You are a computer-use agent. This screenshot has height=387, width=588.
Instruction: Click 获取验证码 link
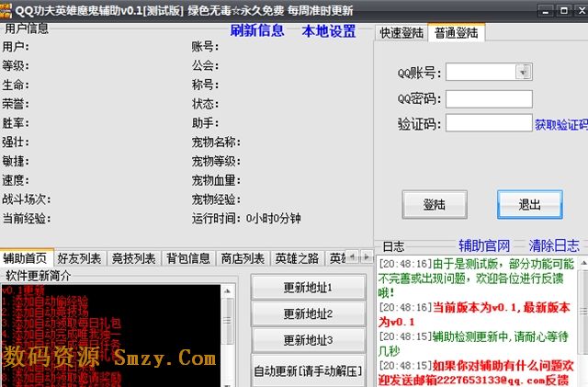561,125
